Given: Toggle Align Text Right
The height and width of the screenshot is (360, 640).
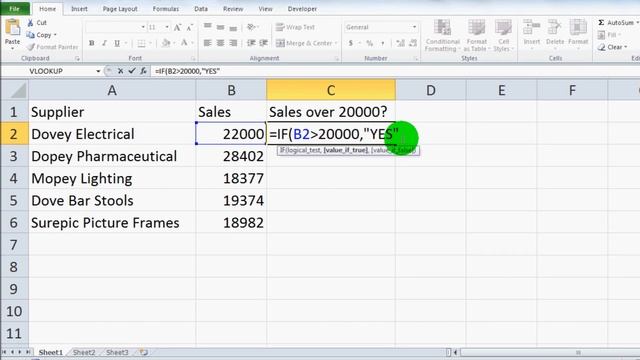Looking at the screenshot, I should pyautogui.click(x=233, y=43).
